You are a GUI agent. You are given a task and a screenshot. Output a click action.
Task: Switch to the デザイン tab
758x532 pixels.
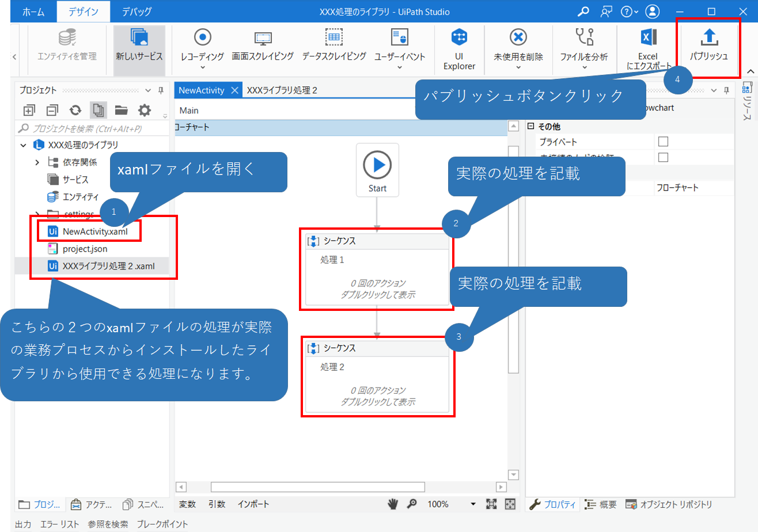[83, 12]
